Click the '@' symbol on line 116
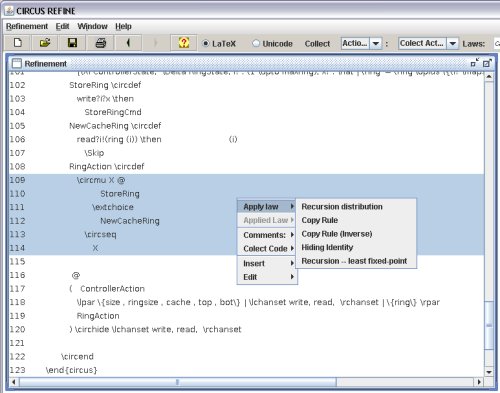 point(76,275)
